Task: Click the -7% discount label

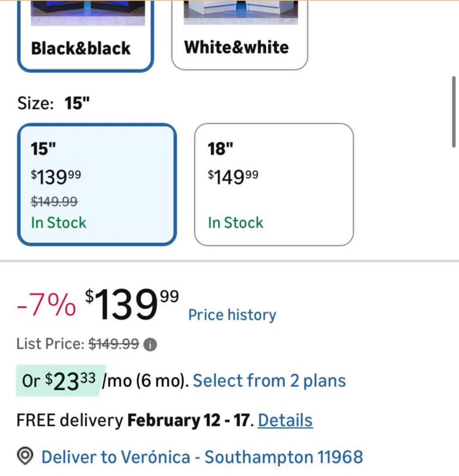Action: pyautogui.click(x=46, y=305)
